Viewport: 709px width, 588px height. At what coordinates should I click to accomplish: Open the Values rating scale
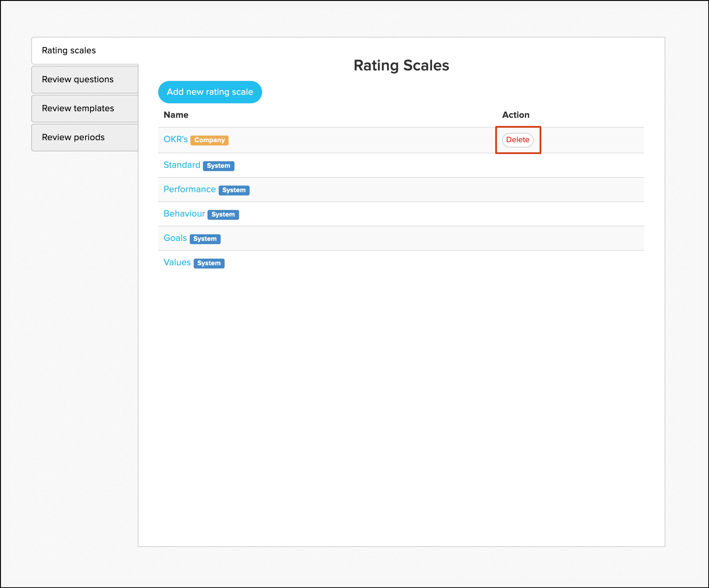click(177, 262)
